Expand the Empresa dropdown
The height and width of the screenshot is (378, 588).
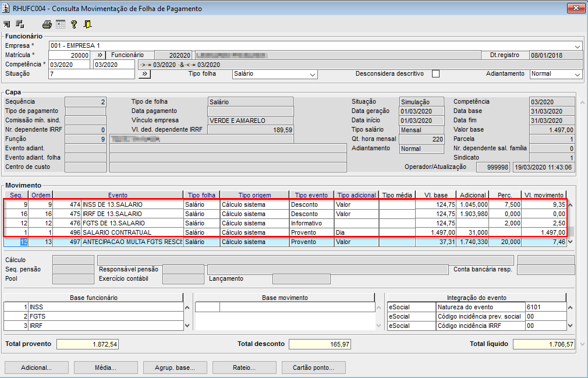point(577,46)
